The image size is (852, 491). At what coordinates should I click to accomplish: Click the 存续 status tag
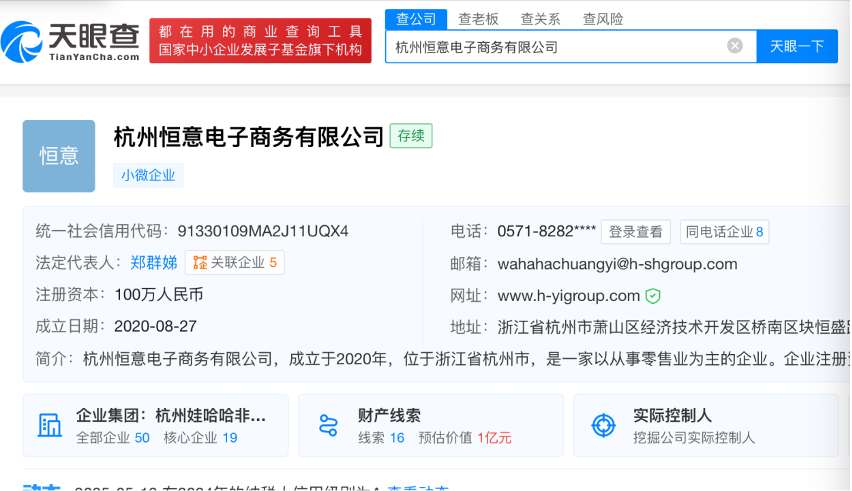point(411,136)
